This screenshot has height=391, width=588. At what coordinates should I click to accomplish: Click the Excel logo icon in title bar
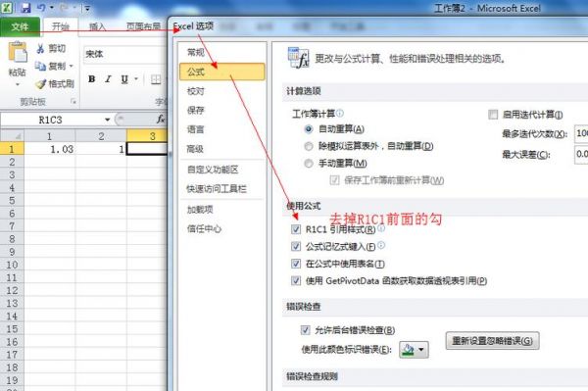pos(7,8)
